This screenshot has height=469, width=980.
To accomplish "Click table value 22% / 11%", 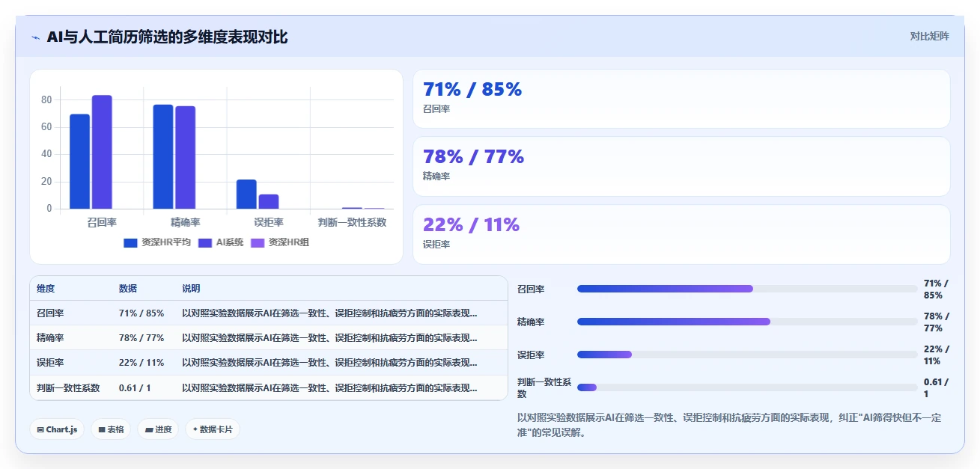I will [141, 363].
